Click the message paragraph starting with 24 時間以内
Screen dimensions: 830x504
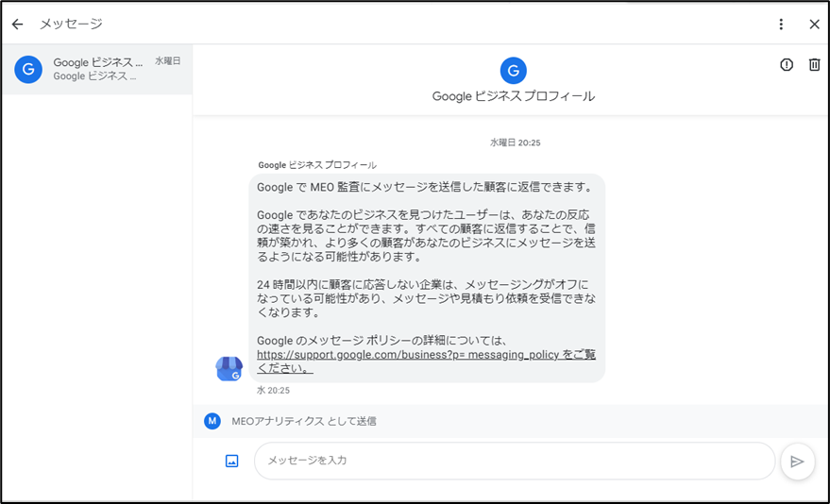click(x=426, y=298)
